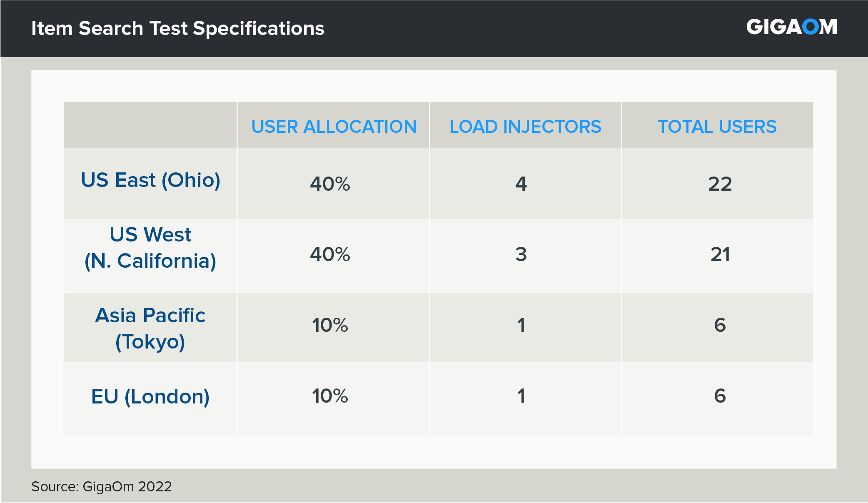Screen dimensions: 868x503
Task: Select the Load Injectors column header
Action: [x=525, y=127]
